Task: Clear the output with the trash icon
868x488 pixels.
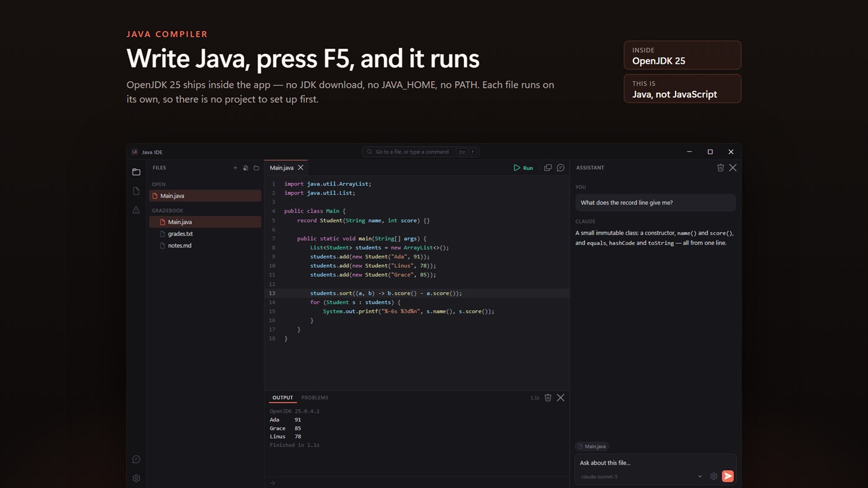Action: pyautogui.click(x=548, y=398)
